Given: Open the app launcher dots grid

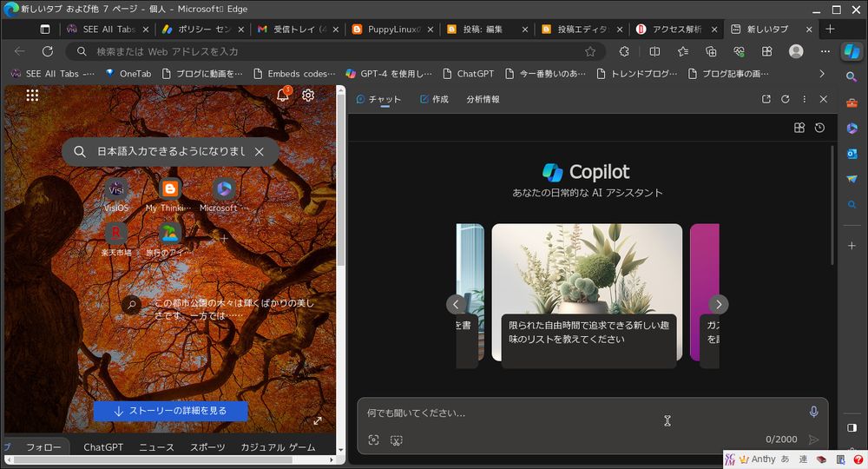Looking at the screenshot, I should [32, 96].
